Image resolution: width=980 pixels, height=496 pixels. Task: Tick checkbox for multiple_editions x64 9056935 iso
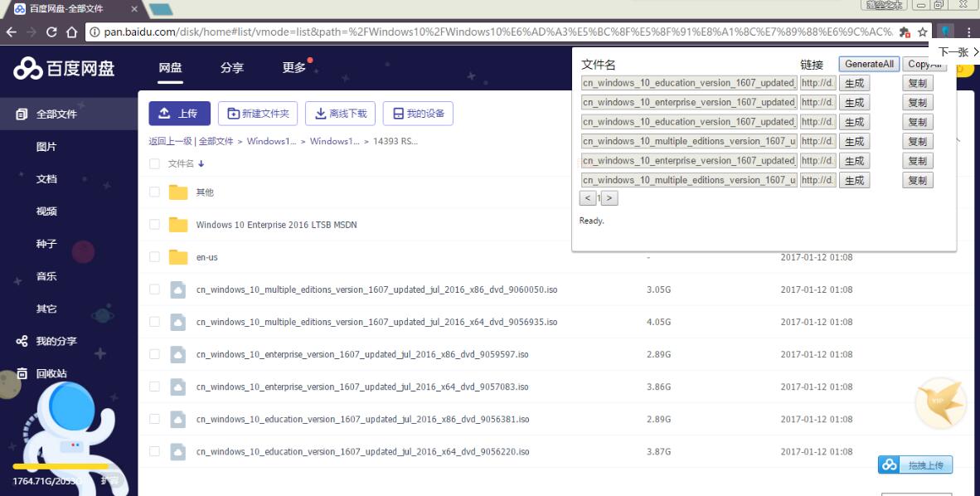click(154, 322)
